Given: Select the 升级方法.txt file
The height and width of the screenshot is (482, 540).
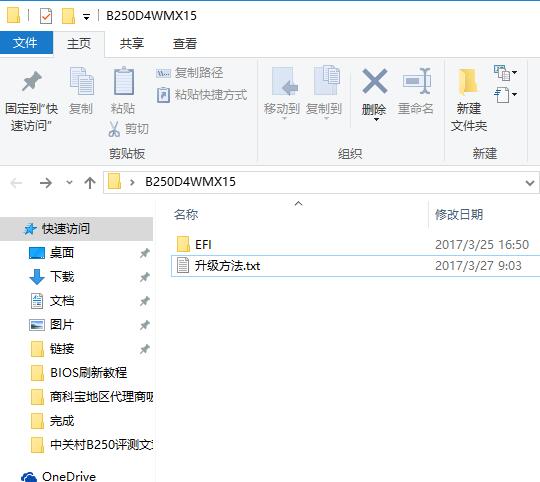Looking at the screenshot, I should pos(355,266).
